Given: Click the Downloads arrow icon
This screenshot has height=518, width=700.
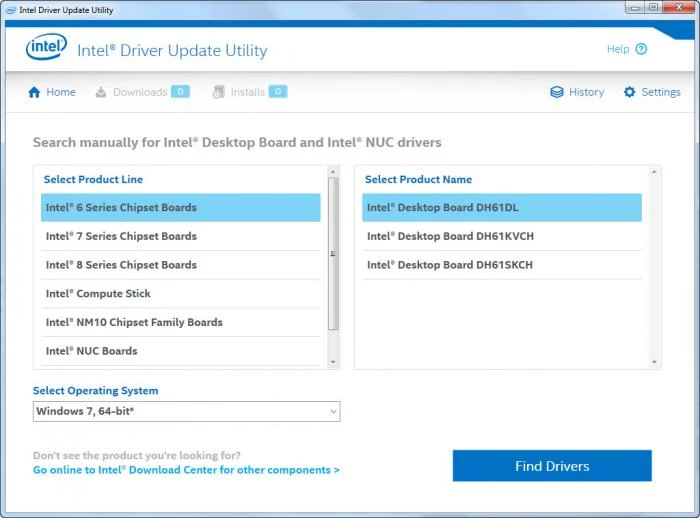Looking at the screenshot, I should (101, 92).
